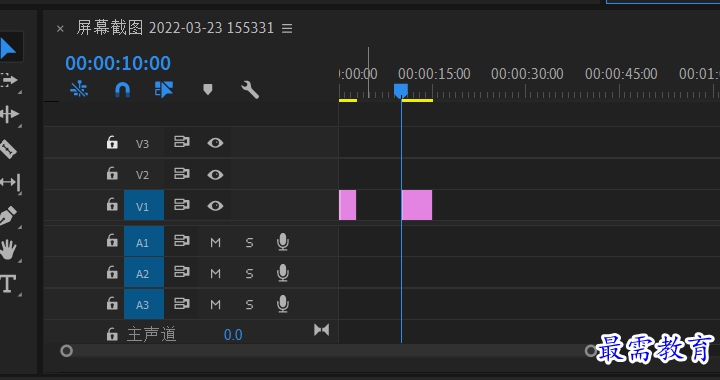Select second pink clip at playhead
This screenshot has width=720, height=380.
(417, 205)
